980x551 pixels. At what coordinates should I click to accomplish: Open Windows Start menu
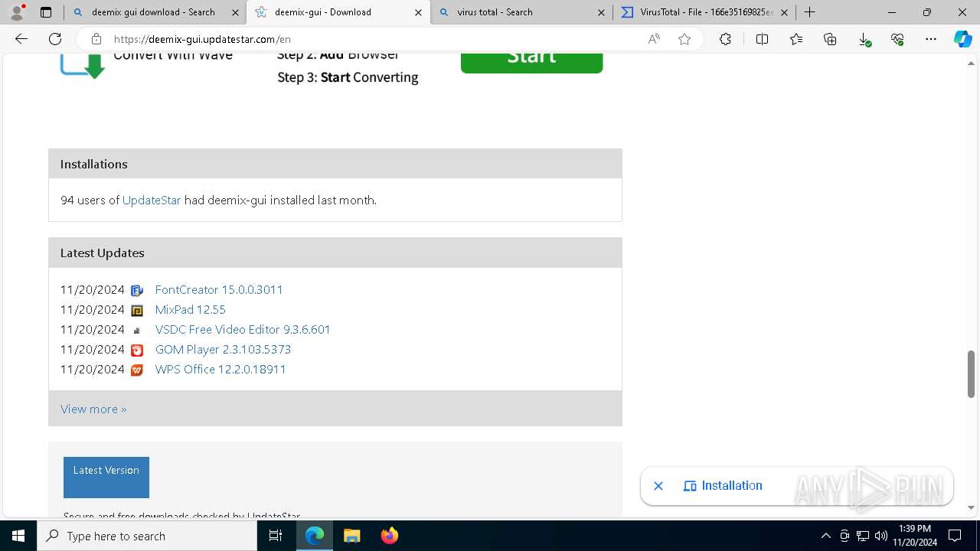point(18,536)
